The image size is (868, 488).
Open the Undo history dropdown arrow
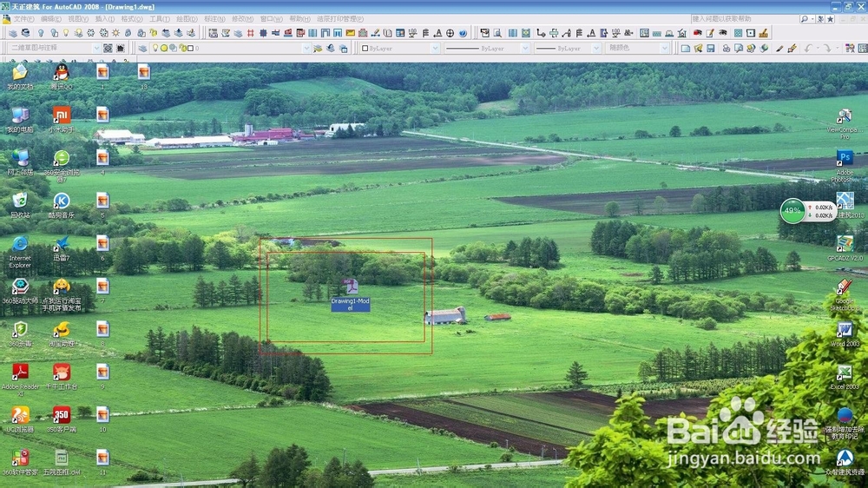818,48
